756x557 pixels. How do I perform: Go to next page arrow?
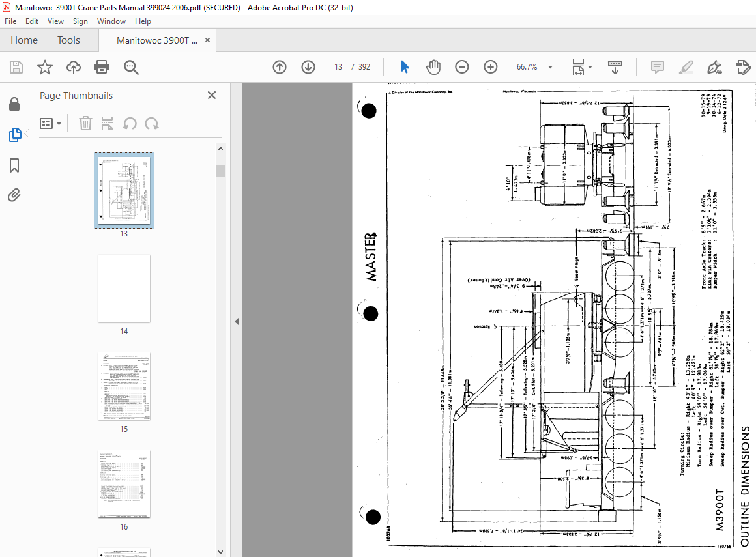point(308,67)
